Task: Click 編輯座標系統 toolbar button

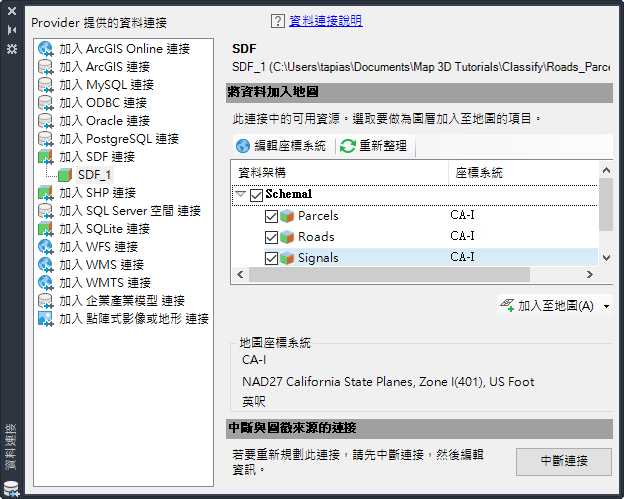Action: [281, 146]
